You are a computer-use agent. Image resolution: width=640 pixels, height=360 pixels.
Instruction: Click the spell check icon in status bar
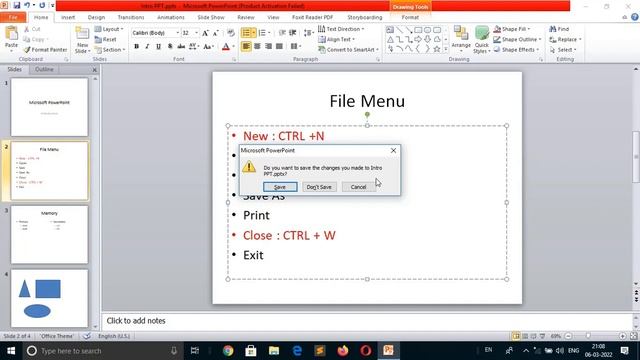[x=87, y=336]
